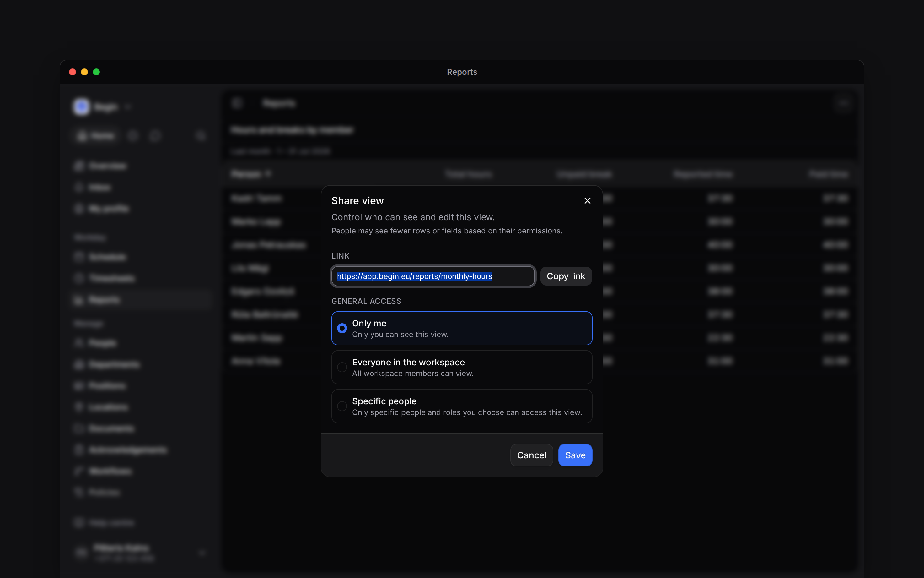The image size is (924, 578).
Task: Save the share view settings
Action: click(575, 455)
